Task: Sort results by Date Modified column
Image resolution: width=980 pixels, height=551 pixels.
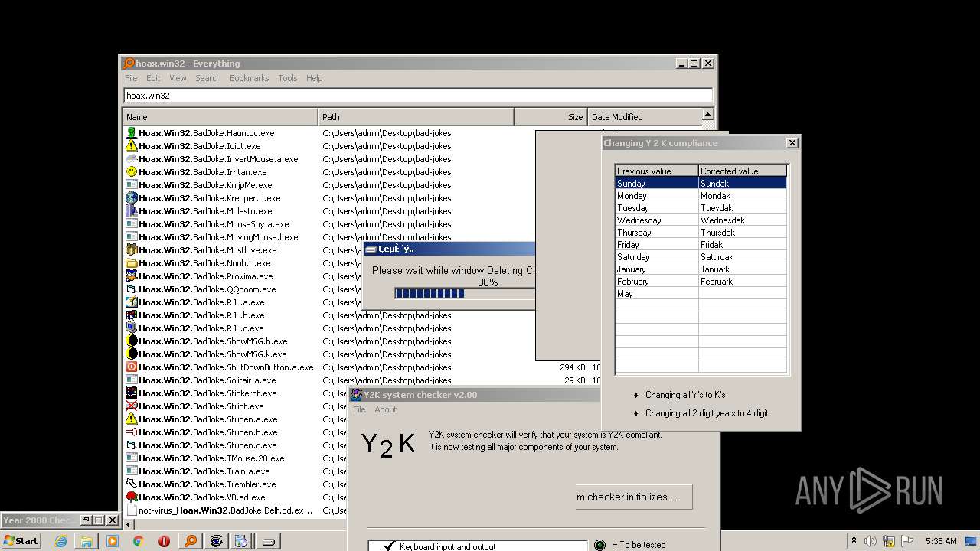Action: 644,117
